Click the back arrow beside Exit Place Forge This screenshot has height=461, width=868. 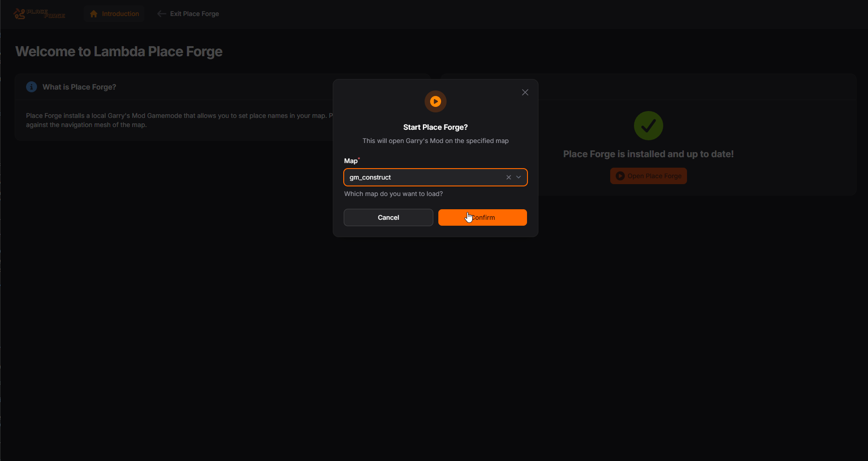point(161,14)
